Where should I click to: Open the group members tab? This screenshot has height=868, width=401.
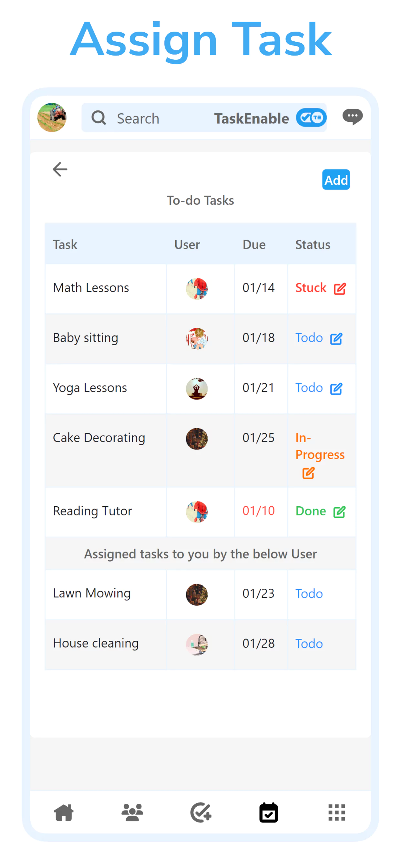pyautogui.click(x=132, y=812)
